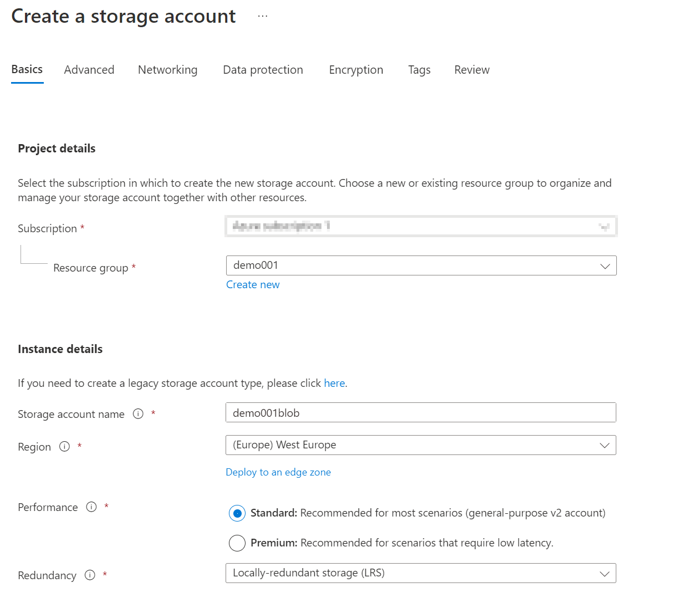Open the Region dropdown list

(x=421, y=445)
